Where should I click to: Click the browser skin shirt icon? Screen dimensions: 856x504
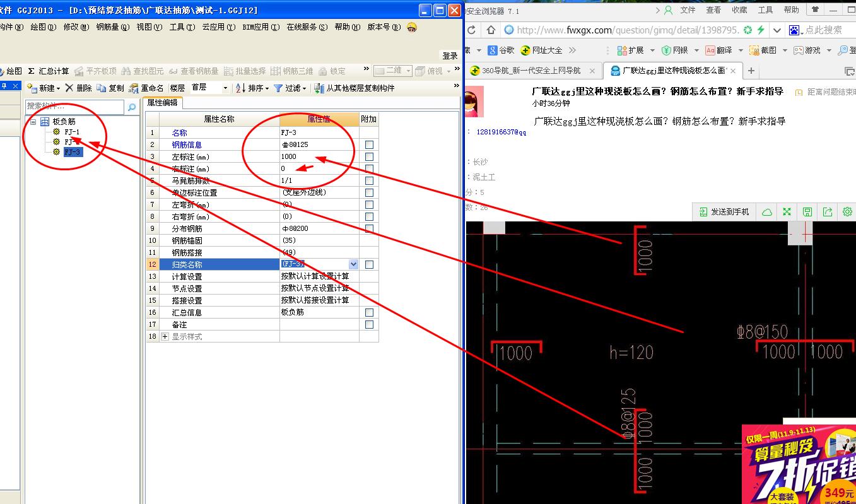[816, 10]
